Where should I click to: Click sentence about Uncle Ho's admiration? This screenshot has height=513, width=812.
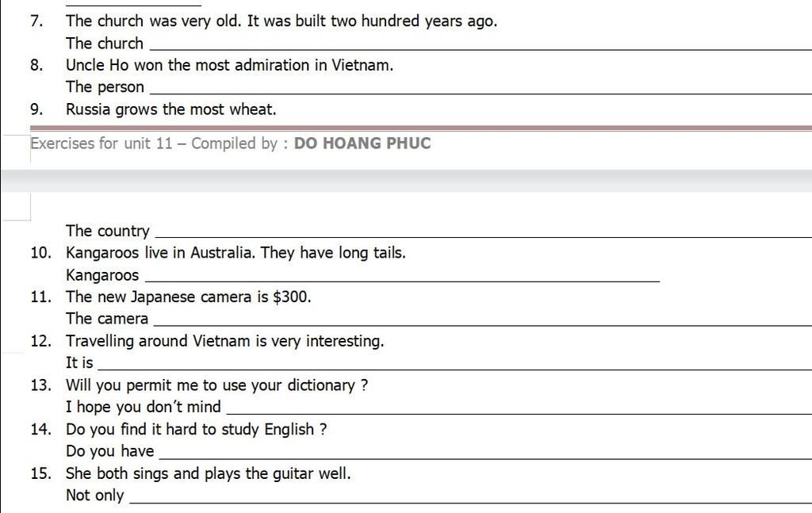tap(229, 65)
